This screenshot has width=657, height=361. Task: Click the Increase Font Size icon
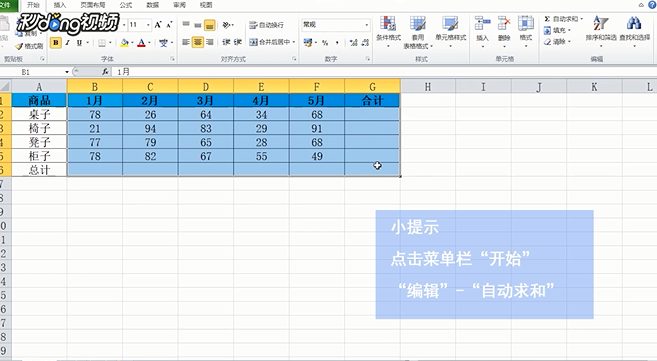point(158,25)
